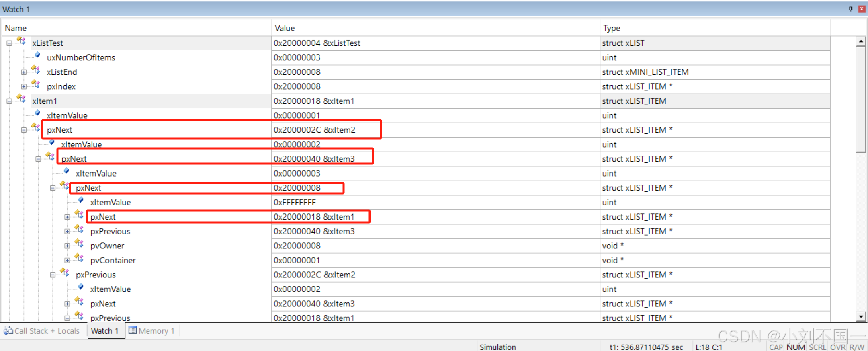The image size is (868, 351).
Task: Collapse pxPrevious pointing to &xItem2
Action: (53, 275)
